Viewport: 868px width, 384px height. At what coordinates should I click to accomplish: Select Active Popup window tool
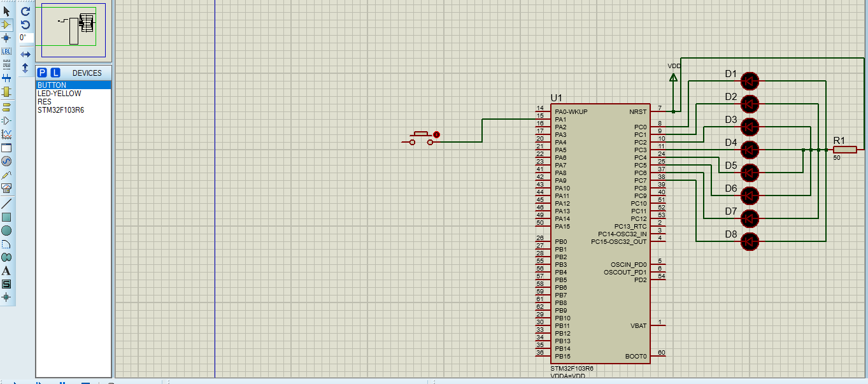click(6, 147)
